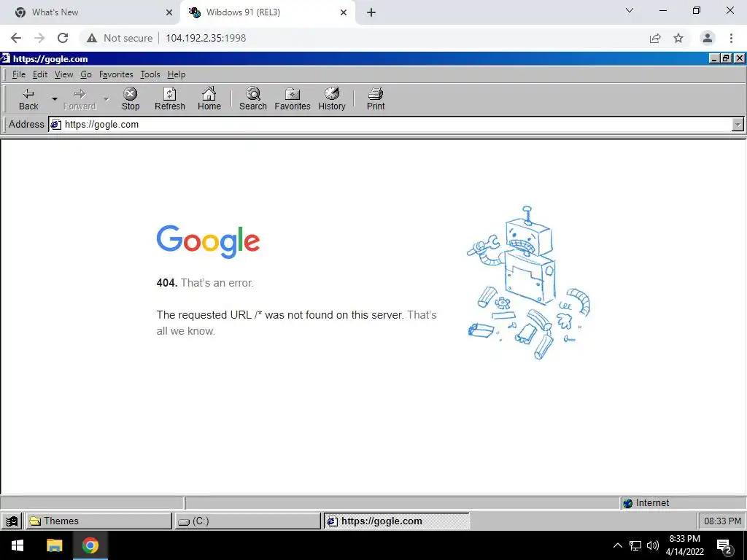Open the File menu

pos(18,74)
